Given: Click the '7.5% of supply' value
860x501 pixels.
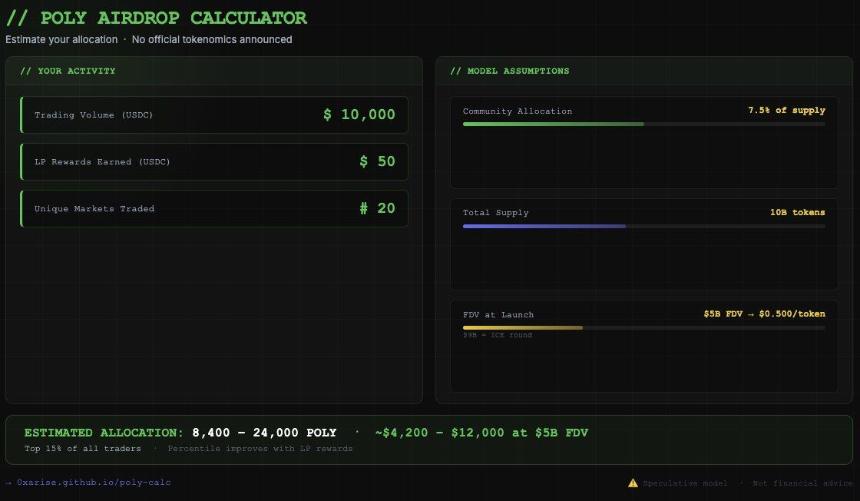Looking at the screenshot, I should pos(787,110).
